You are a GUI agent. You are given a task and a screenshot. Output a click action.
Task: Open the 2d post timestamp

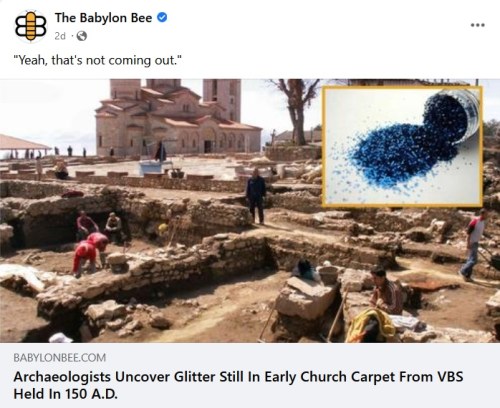click(x=60, y=36)
